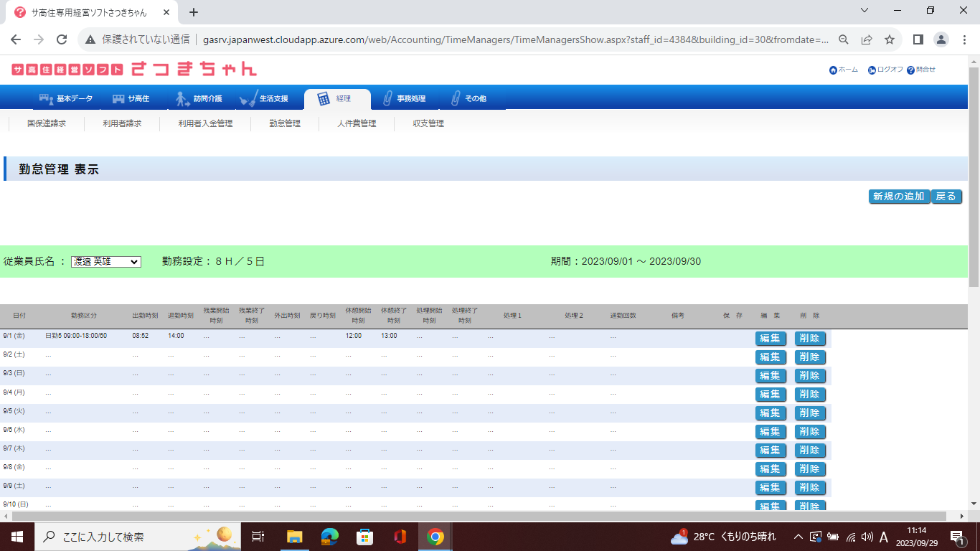The height and width of the screenshot is (551, 980).
Task: Click the 戻る button
Action: tap(946, 197)
